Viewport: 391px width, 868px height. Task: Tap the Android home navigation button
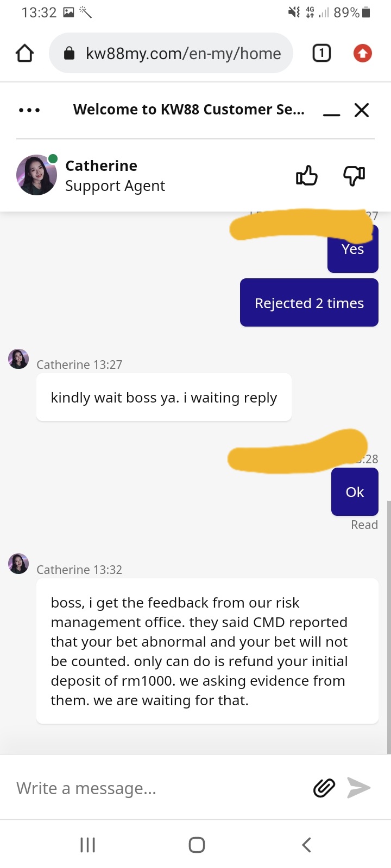pyautogui.click(x=197, y=845)
